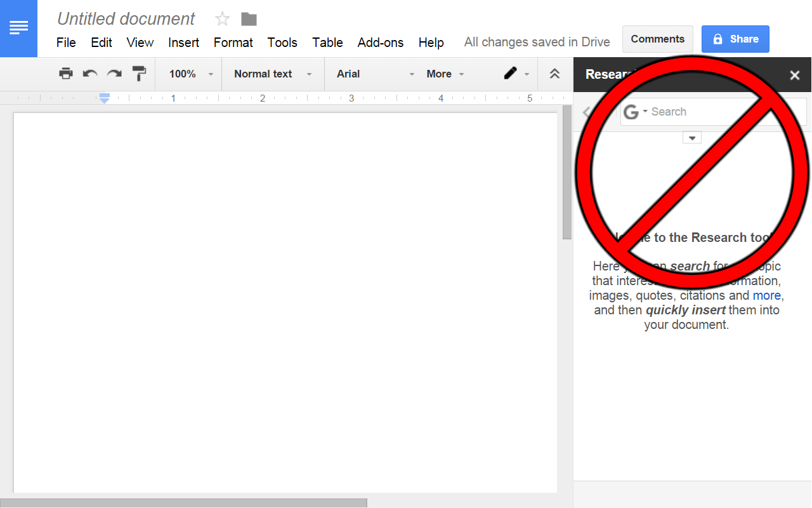Open the Insert menu

point(184,43)
